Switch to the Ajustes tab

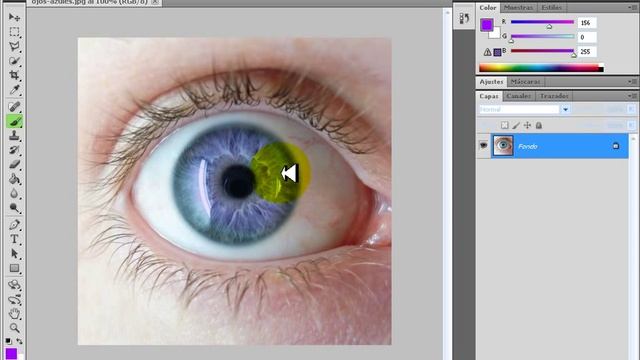coord(491,82)
